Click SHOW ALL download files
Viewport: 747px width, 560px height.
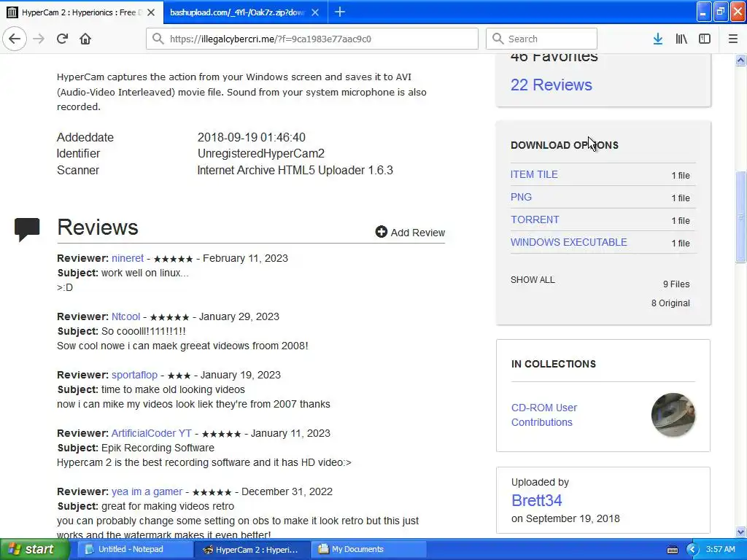[533, 279]
